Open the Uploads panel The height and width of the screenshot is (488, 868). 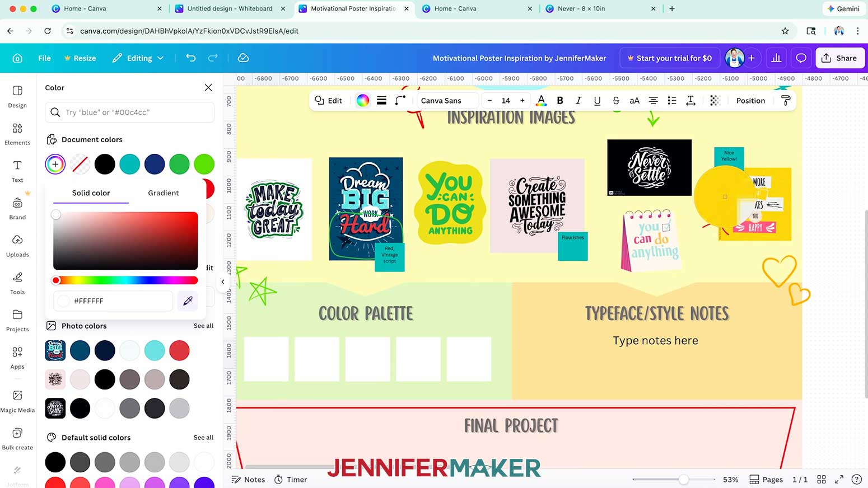pos(17,246)
